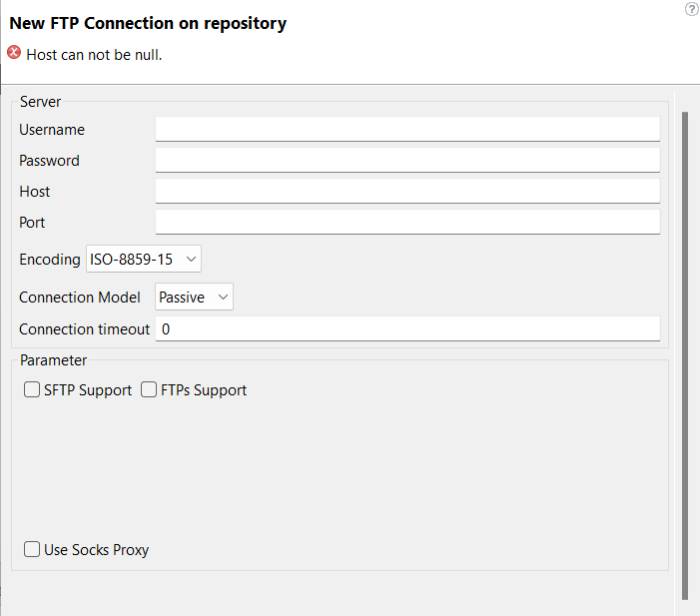Select the Host text box
Image resolution: width=700 pixels, height=616 pixels.
coord(407,191)
